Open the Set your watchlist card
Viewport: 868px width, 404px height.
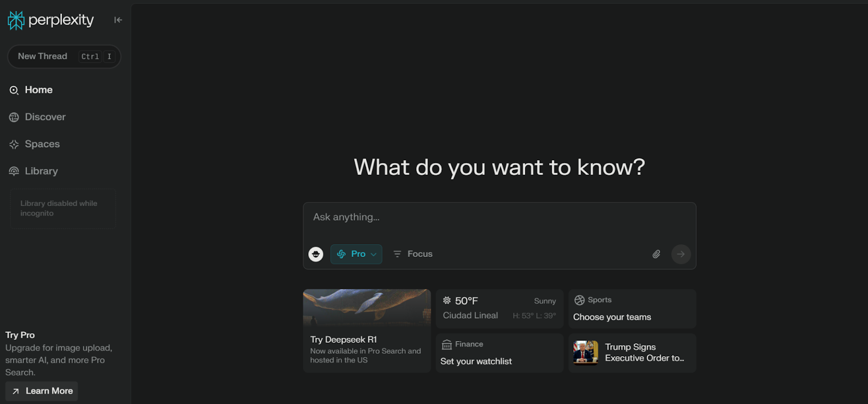tap(500, 353)
